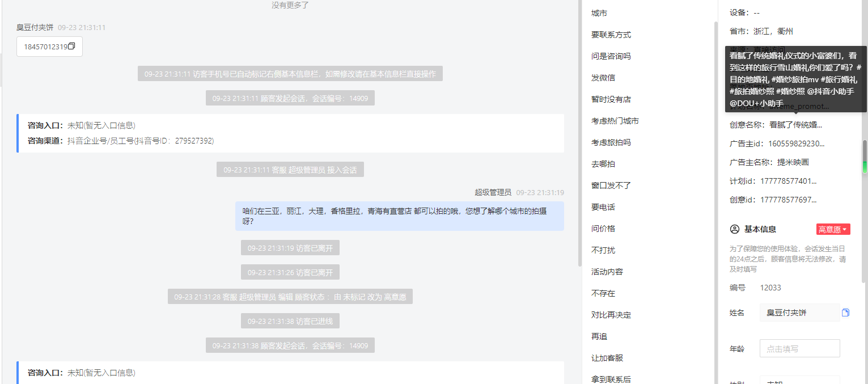The height and width of the screenshot is (384, 868).
Task: Select quick reply 问是咨询吗
Action: click(x=611, y=56)
